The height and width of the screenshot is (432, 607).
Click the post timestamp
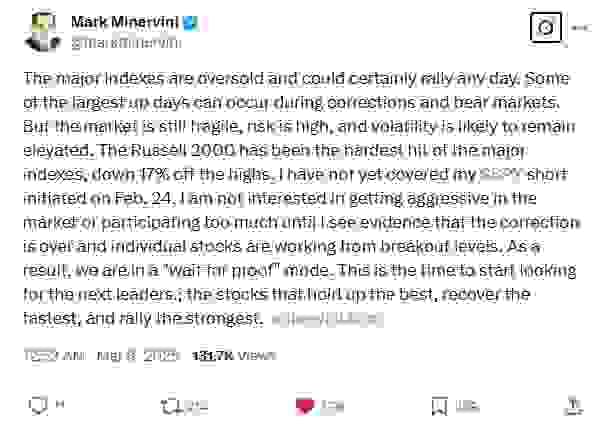55,355
